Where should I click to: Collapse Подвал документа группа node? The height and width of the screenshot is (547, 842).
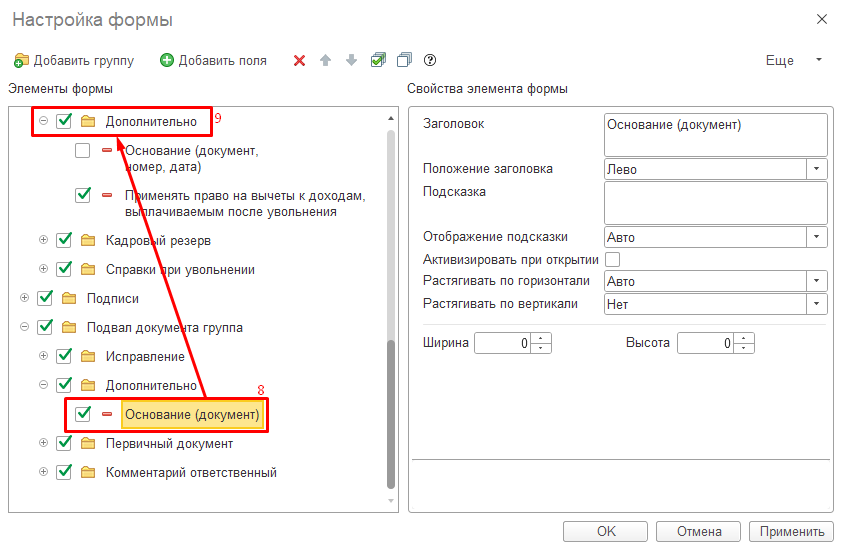click(x=24, y=327)
